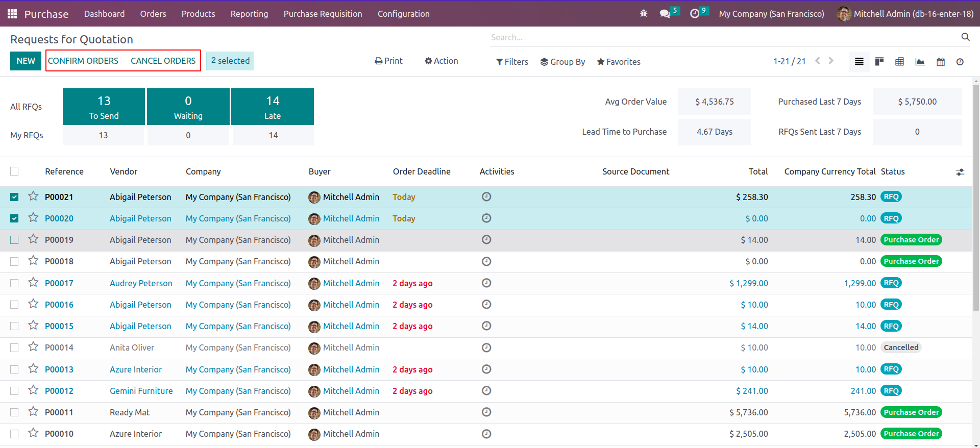
Task: Star the P00019 order as favorite
Action: point(33,239)
